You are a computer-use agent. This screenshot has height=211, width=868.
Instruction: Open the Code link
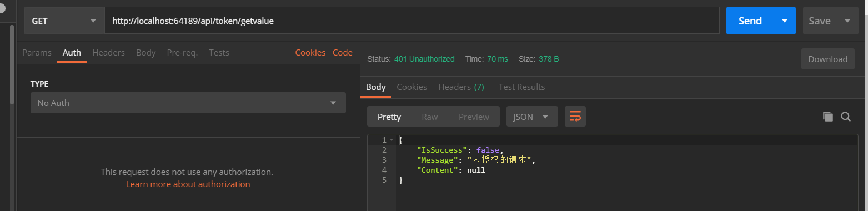(343, 52)
